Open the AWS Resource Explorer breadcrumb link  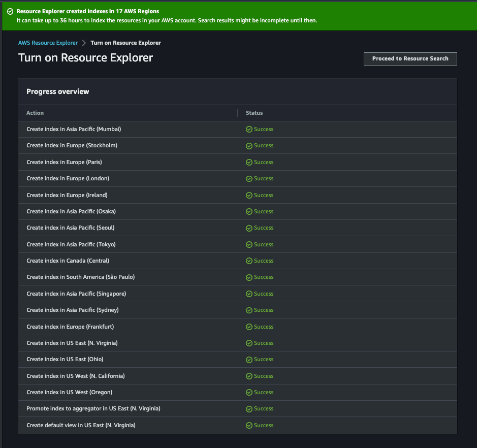point(48,43)
